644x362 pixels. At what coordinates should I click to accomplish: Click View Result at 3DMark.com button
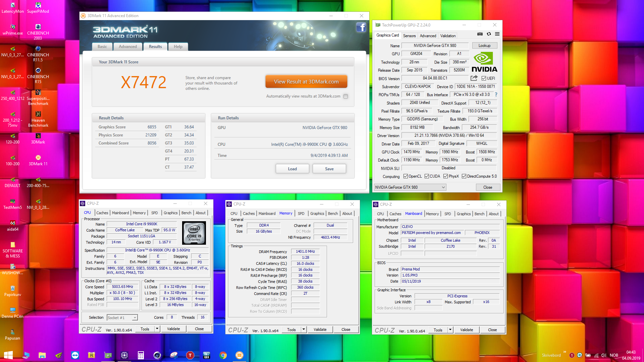(306, 82)
